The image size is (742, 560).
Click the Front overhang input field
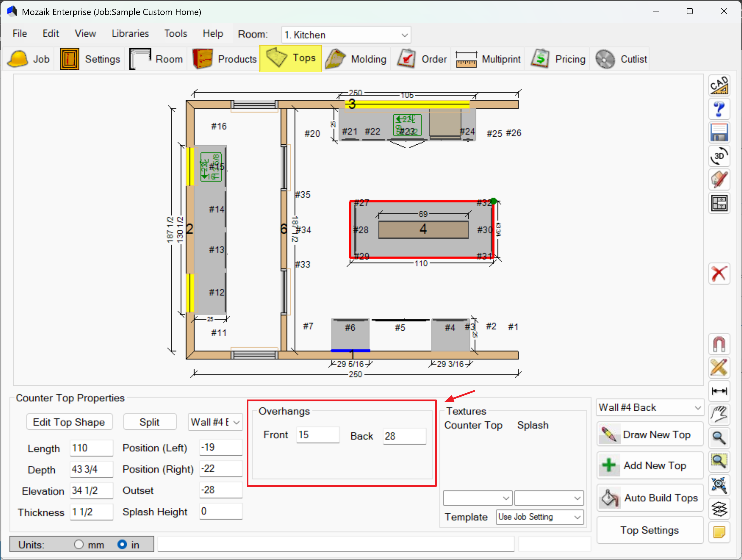coord(317,435)
